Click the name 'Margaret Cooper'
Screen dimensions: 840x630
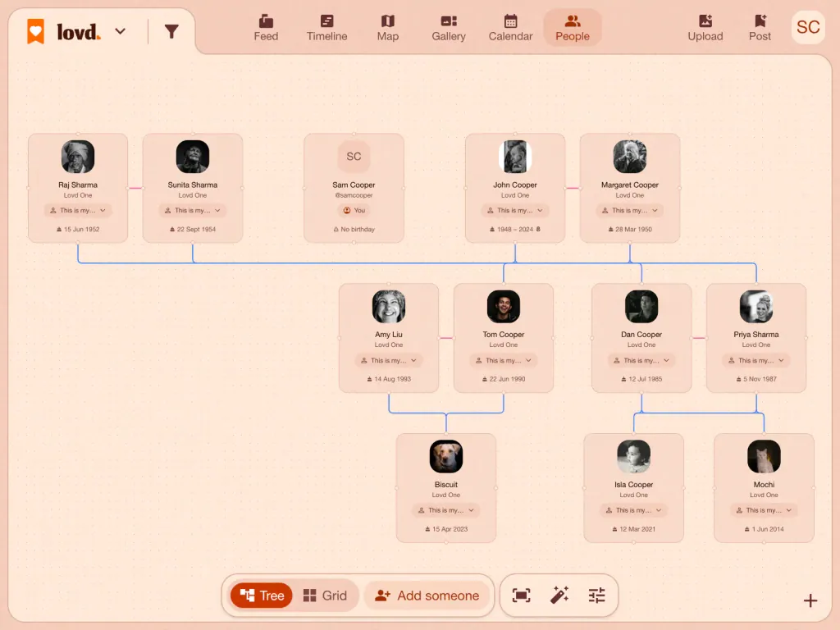630,185
